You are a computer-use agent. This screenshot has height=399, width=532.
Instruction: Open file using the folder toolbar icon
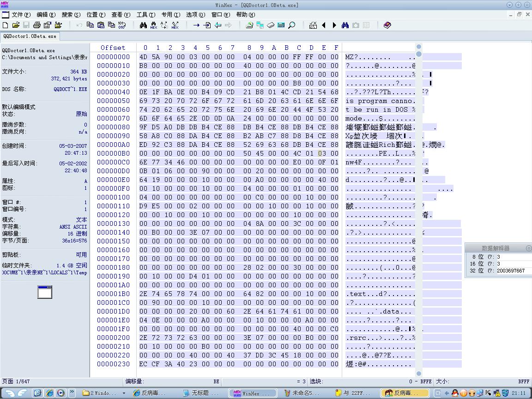pos(16,25)
